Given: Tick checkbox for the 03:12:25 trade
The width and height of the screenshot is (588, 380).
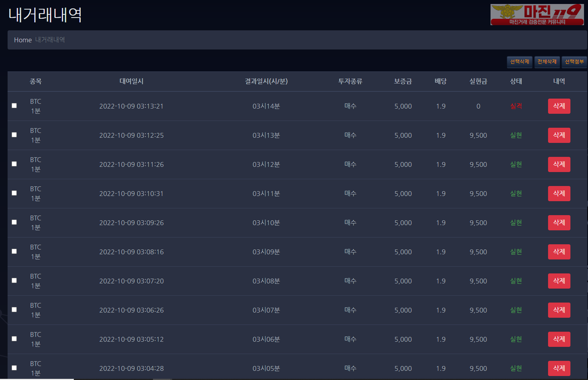Looking at the screenshot, I should point(14,135).
